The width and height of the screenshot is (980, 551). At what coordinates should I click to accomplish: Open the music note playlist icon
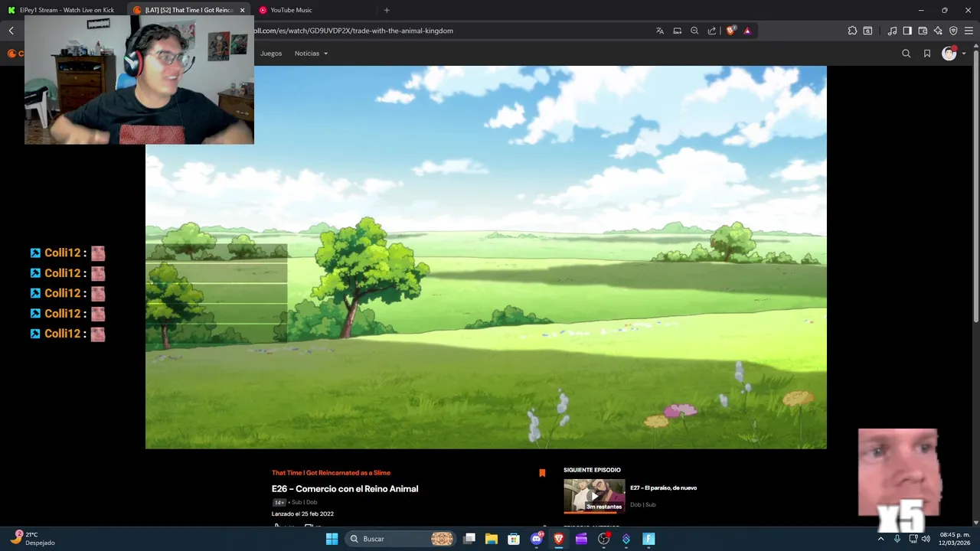click(x=892, y=31)
